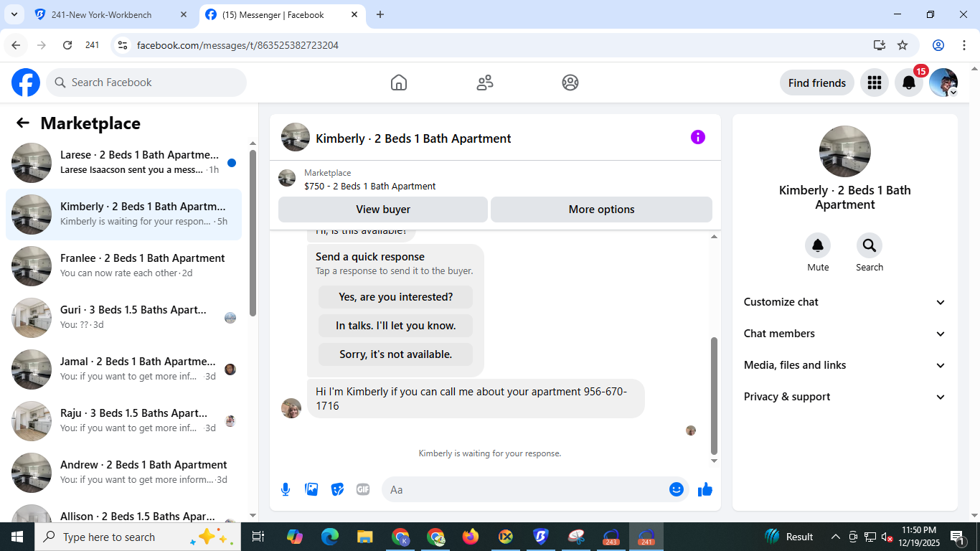
Task: Open the install app icon in address bar
Action: point(880,45)
